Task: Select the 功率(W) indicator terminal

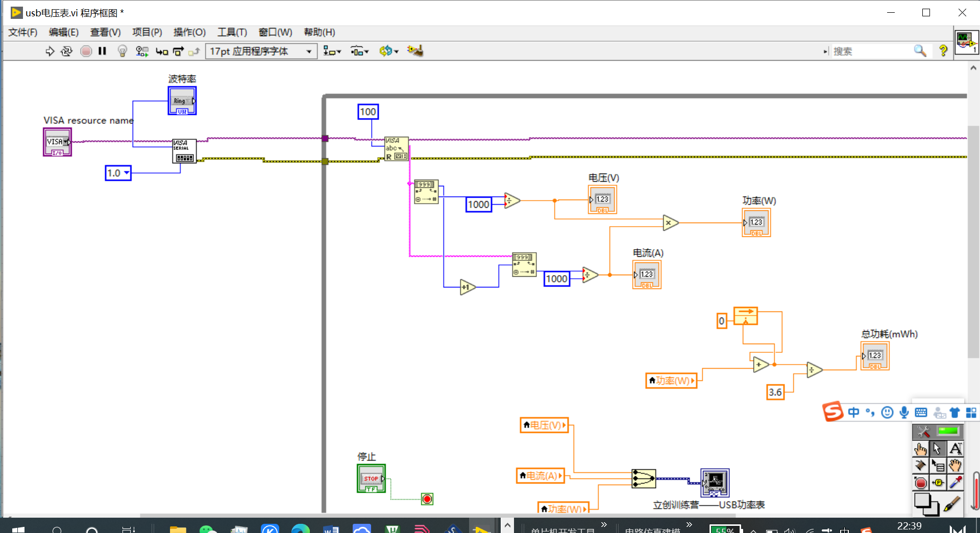Action: (x=756, y=223)
